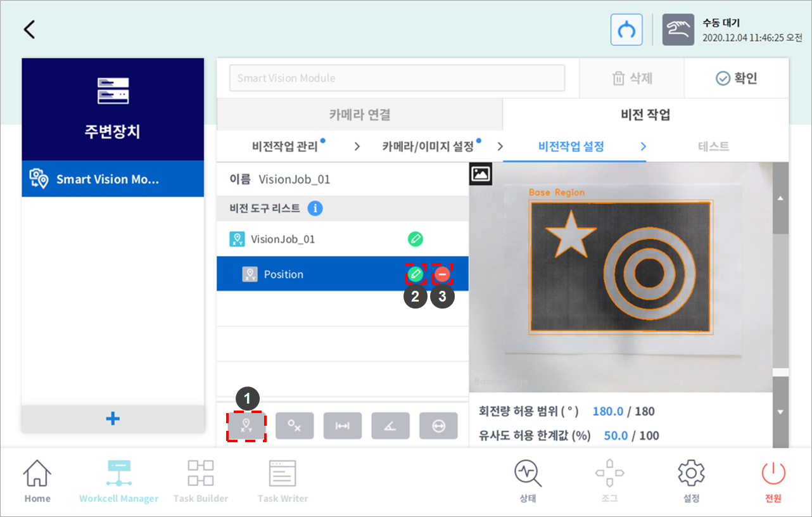Open the 비전작업 관리 step
Screen dimensions: 812x517
tap(285, 147)
